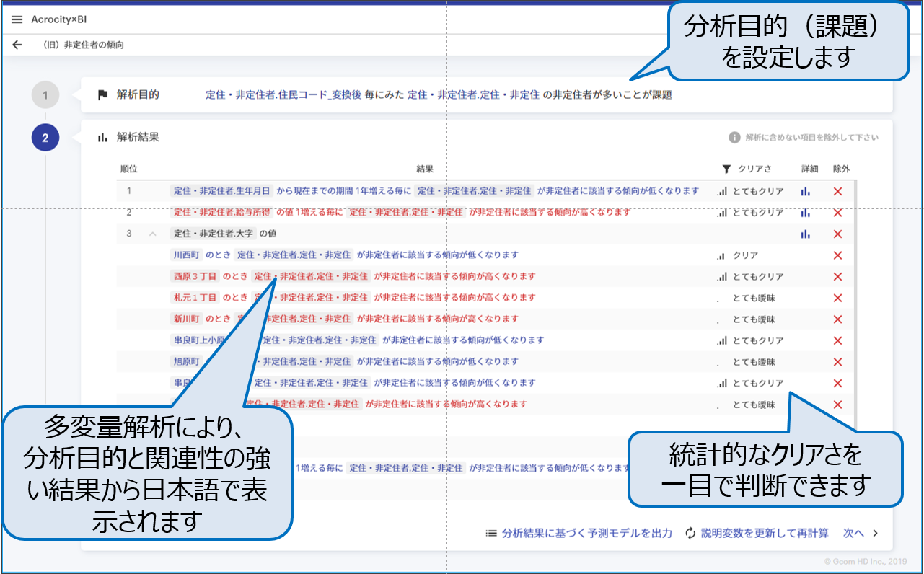Collapse the rank 3 大字 group chevron
The height and width of the screenshot is (574, 924).
tap(152, 234)
